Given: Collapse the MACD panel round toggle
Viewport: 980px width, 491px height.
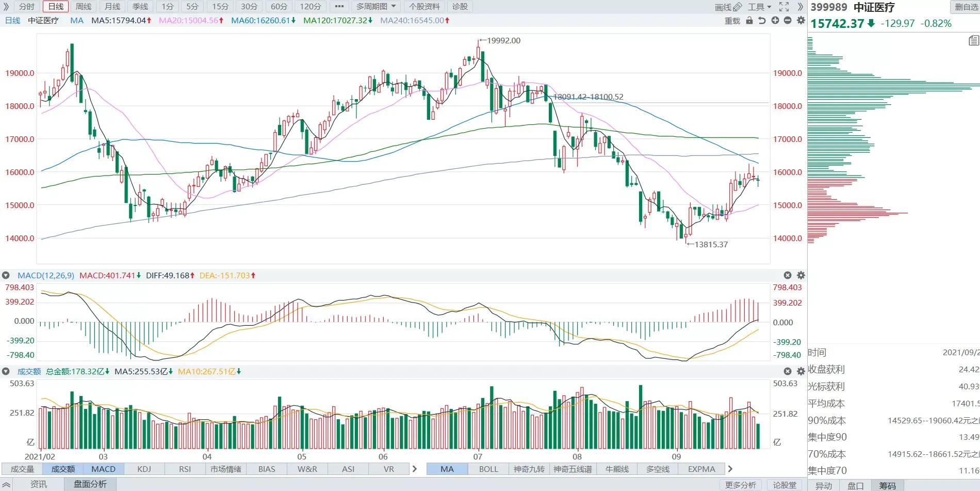Looking at the screenshot, I should [6, 275].
